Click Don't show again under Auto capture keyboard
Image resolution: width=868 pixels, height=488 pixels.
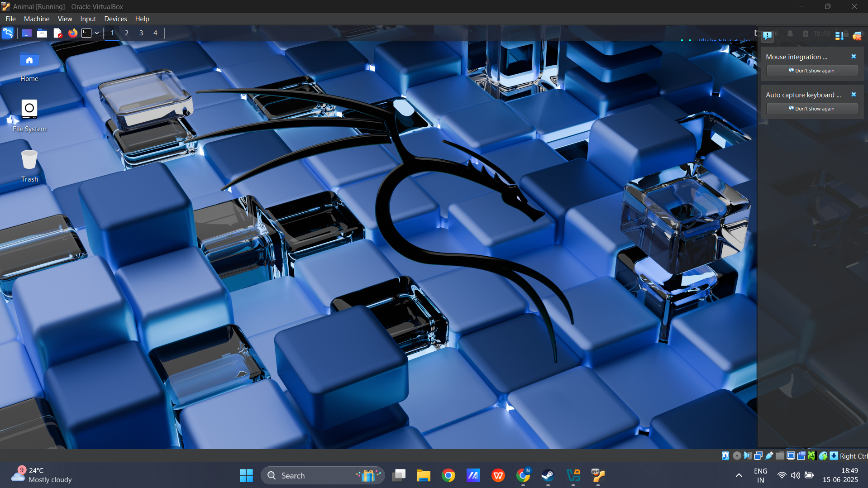pos(812,109)
